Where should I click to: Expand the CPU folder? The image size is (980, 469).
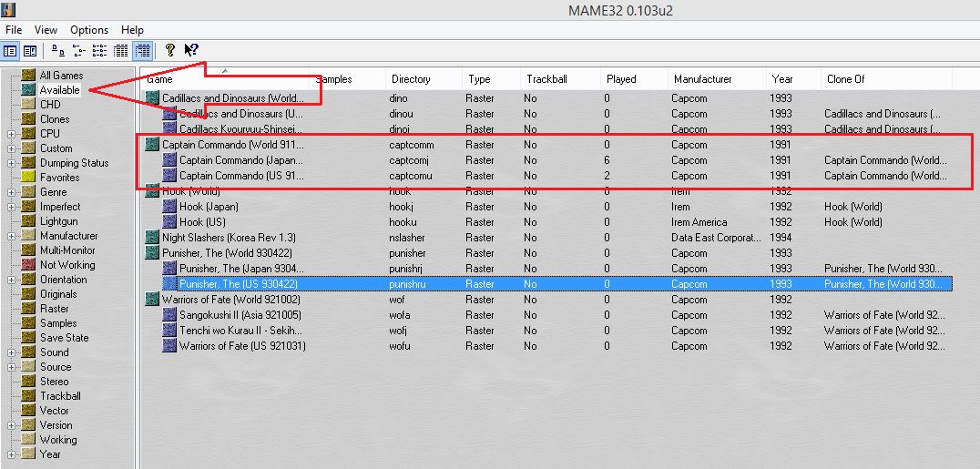[x=11, y=134]
